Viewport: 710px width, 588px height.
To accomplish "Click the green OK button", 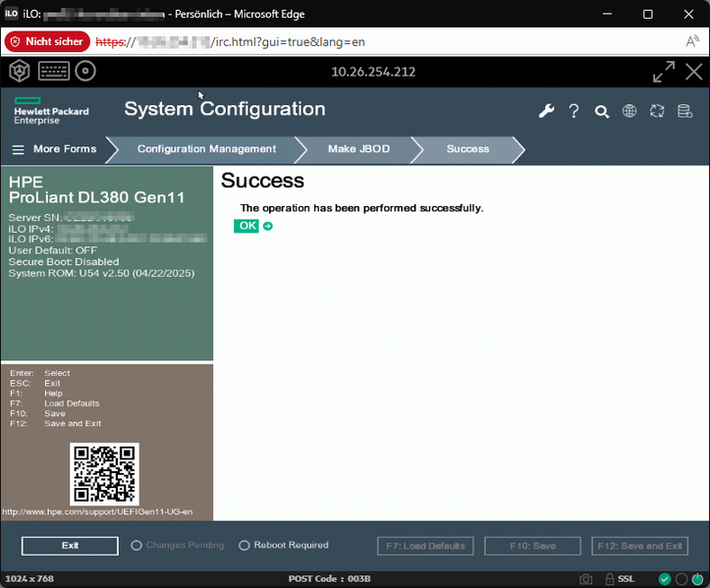I will click(x=246, y=226).
